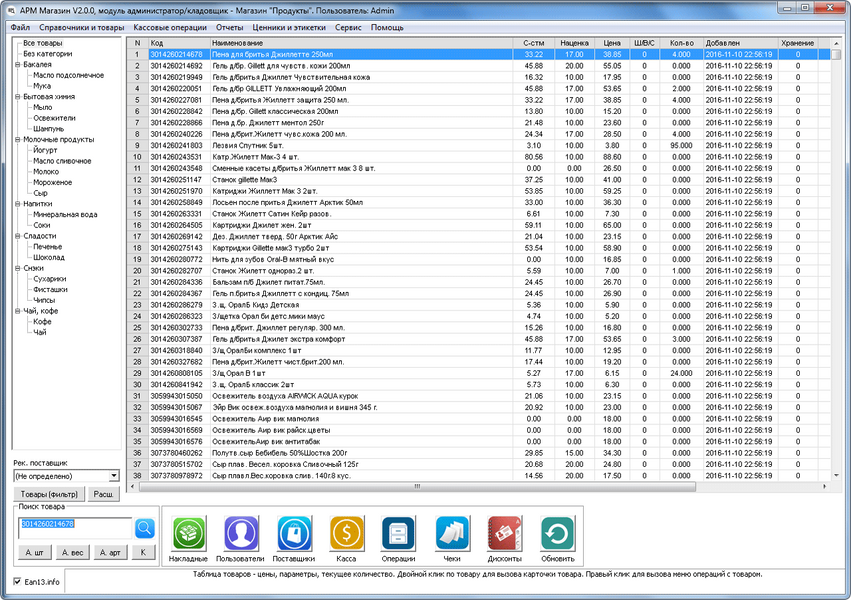Screen dimensions: 851x600
Task: Open the Дисконты discounts icon
Action: pyautogui.click(x=504, y=533)
